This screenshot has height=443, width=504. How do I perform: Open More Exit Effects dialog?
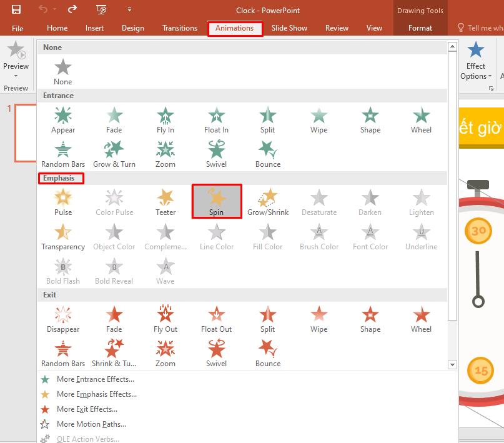[87, 409]
